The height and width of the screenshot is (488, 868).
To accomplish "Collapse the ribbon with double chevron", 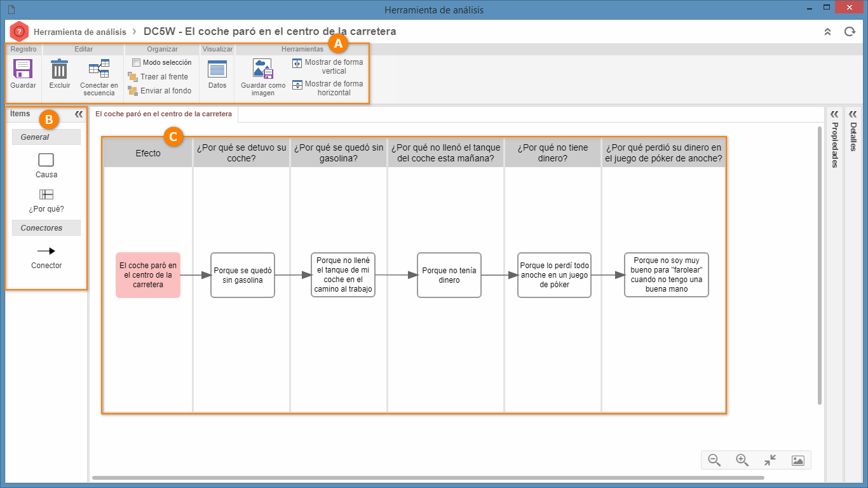I will (827, 32).
